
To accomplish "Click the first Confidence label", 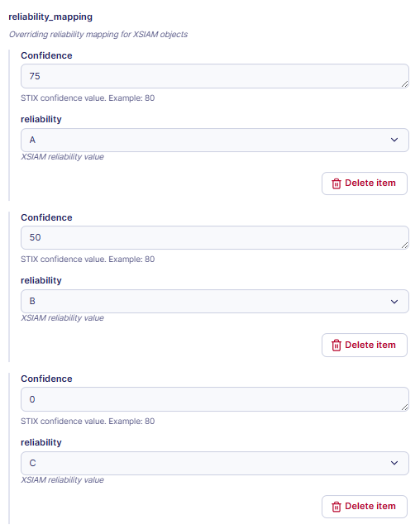I will point(46,55).
